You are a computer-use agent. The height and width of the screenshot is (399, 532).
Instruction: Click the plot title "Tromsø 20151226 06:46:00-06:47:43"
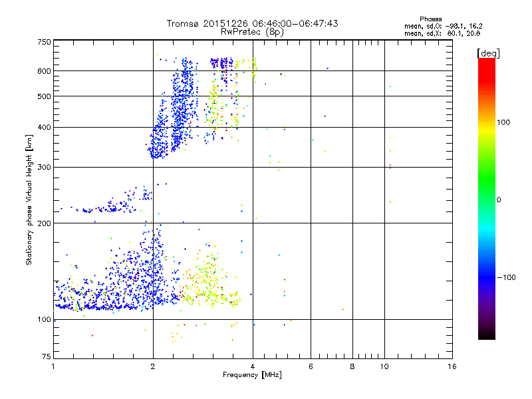pyautogui.click(x=252, y=23)
